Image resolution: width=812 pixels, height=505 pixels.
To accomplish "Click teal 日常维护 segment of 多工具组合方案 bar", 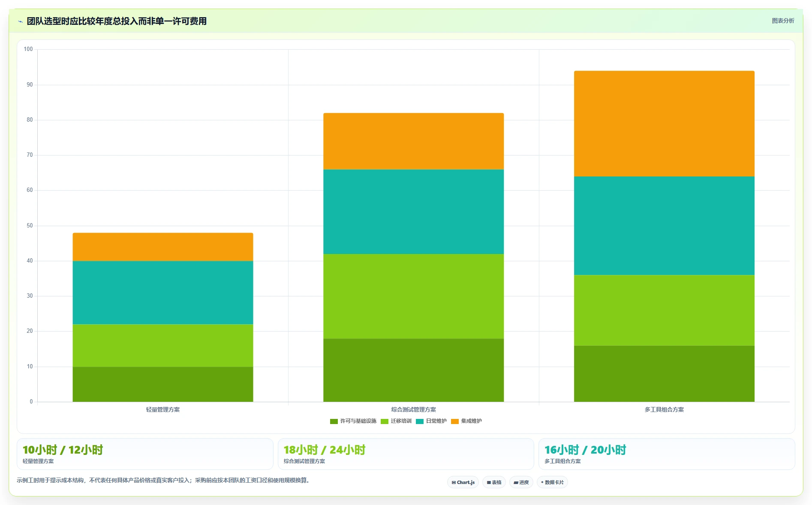I will [664, 226].
